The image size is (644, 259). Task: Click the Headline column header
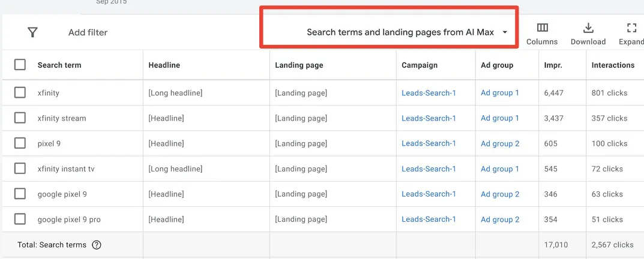point(164,65)
